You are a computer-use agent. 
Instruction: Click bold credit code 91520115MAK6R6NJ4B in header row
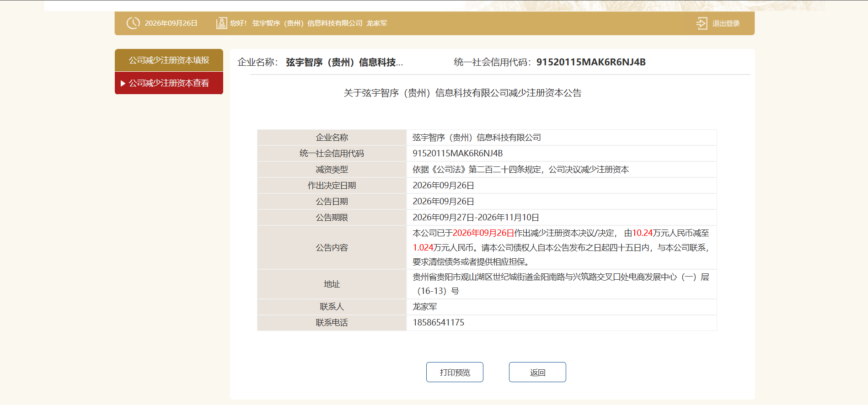[x=591, y=62]
